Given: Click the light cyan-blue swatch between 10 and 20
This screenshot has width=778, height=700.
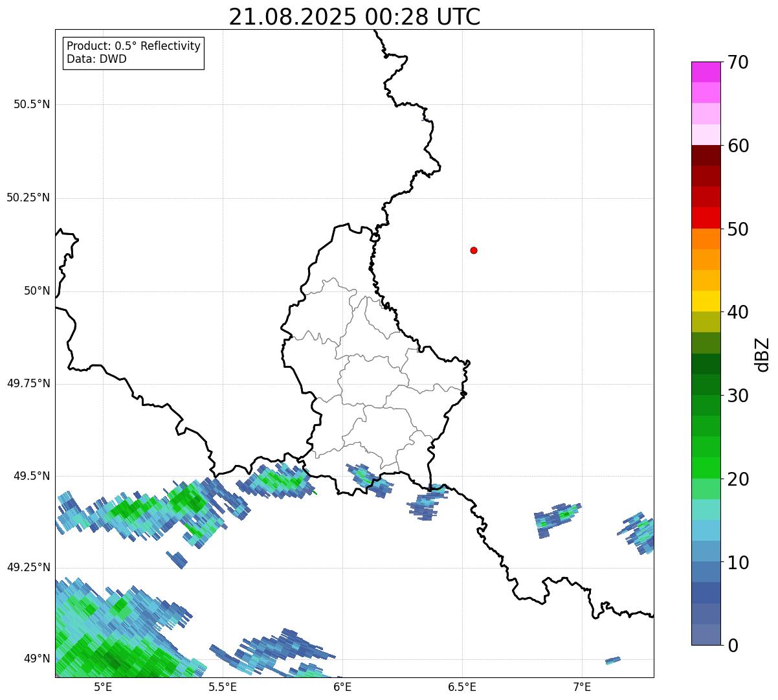Looking at the screenshot, I should [x=706, y=530].
